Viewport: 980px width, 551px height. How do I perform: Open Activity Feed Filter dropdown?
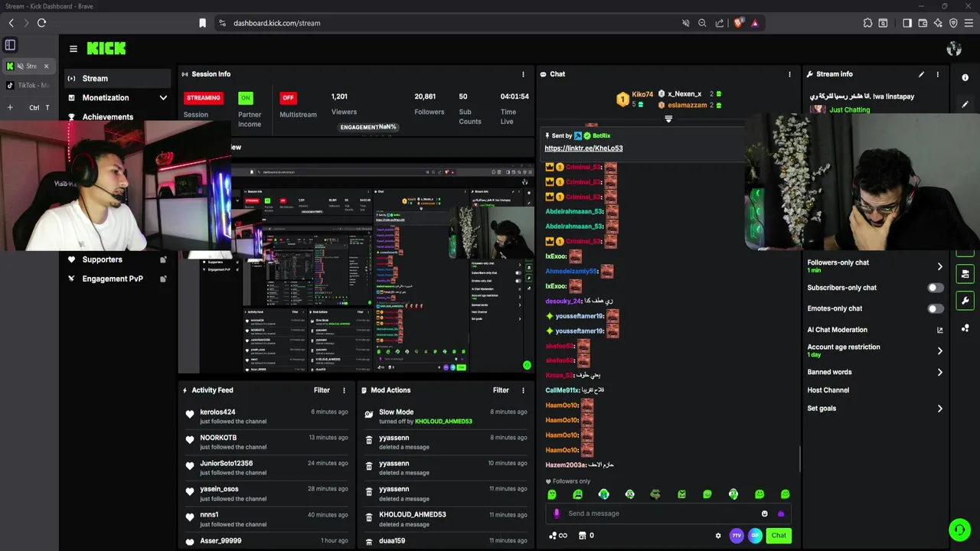[322, 390]
